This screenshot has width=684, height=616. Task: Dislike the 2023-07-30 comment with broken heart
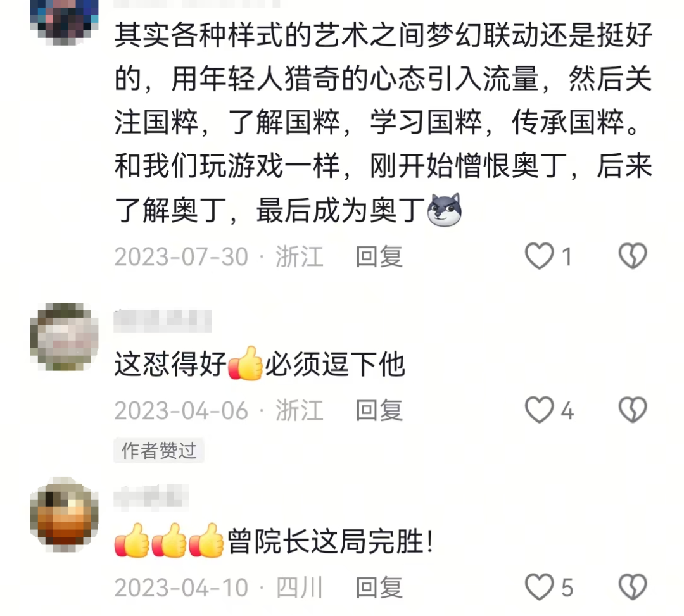(633, 256)
